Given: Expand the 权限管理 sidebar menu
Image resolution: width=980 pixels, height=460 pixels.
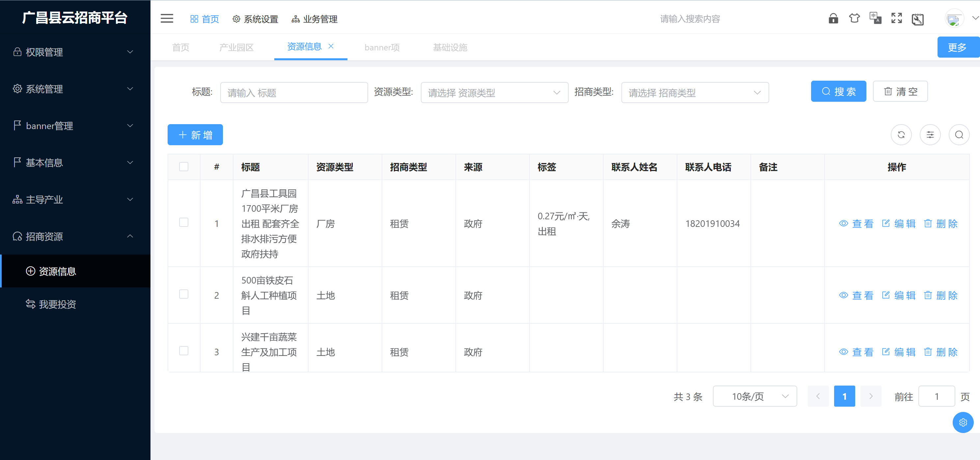Looking at the screenshot, I should click(75, 52).
